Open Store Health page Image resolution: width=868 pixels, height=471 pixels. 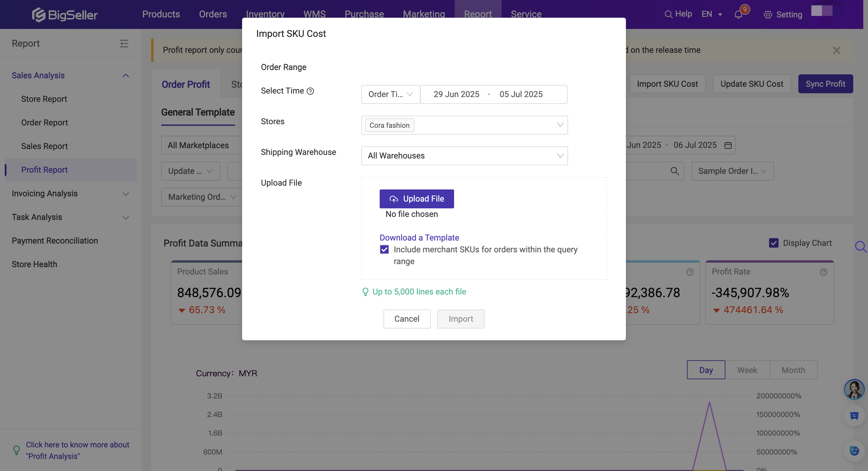[x=34, y=264]
